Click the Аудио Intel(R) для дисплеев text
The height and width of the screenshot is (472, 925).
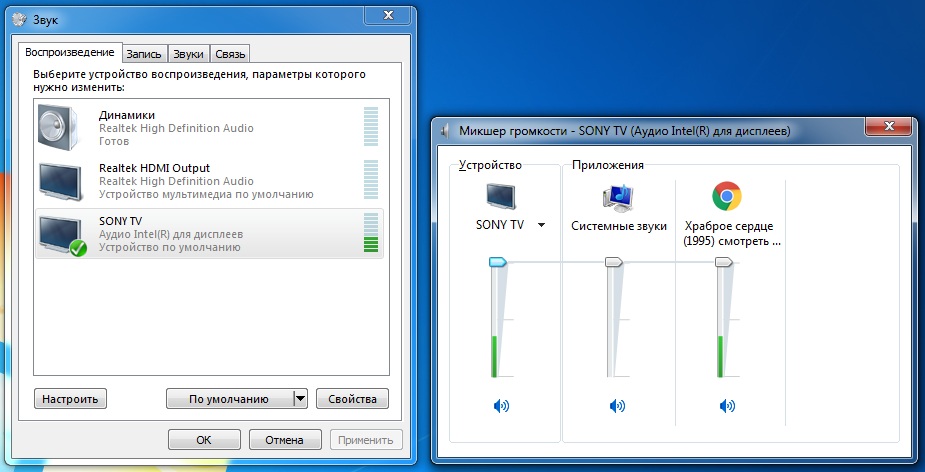[170, 234]
